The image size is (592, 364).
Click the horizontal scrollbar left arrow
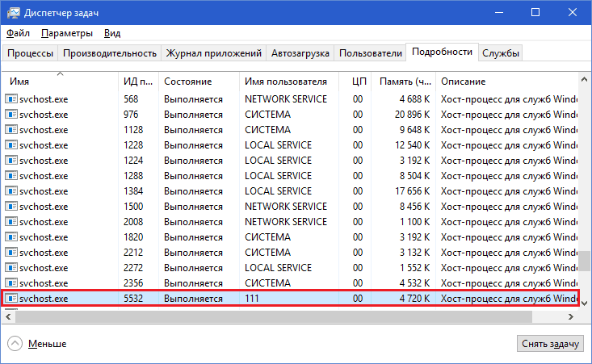click(x=8, y=317)
